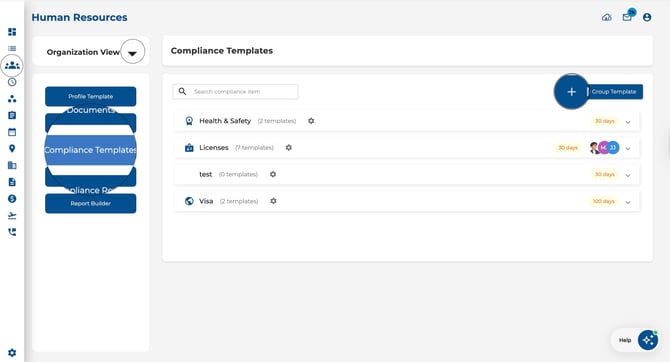Select the Human Resources people icon
This screenshot has width=670, height=362.
(x=12, y=65)
